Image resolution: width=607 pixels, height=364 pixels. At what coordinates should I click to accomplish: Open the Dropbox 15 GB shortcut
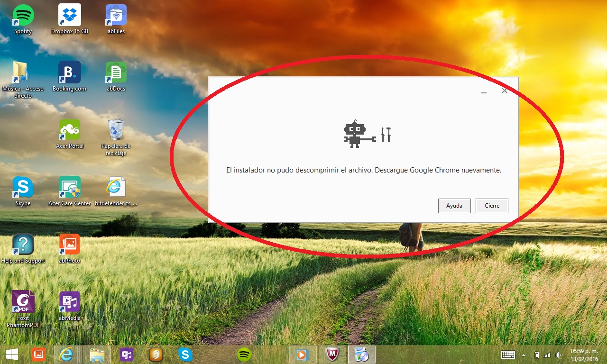pyautogui.click(x=70, y=19)
